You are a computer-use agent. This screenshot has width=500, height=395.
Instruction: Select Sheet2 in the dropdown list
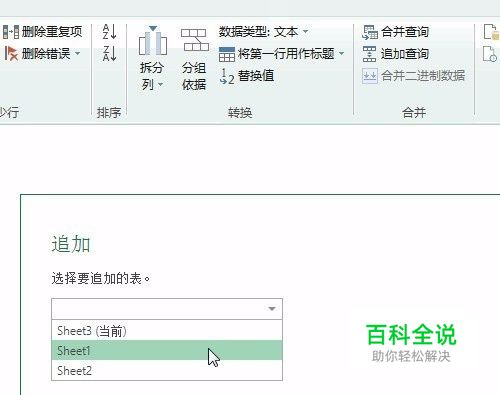167,370
